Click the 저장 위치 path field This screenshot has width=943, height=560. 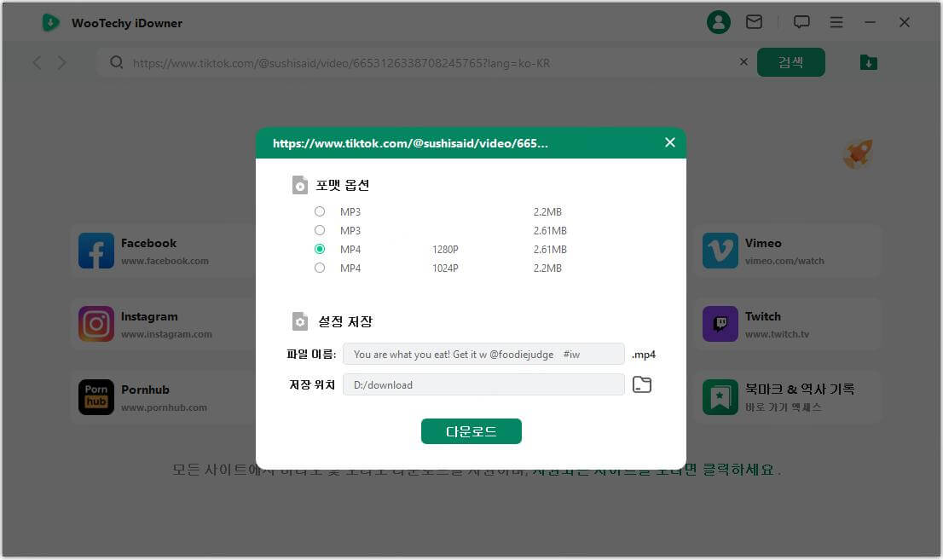[483, 384]
